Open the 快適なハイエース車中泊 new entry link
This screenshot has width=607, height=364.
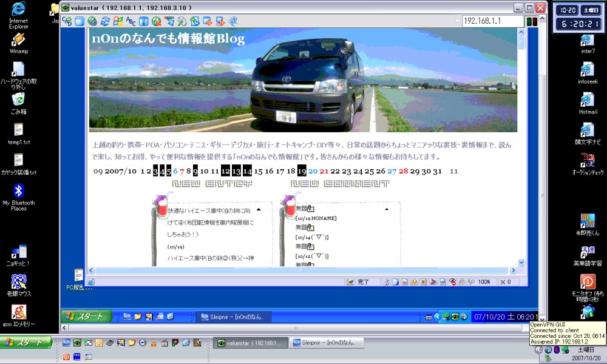pyautogui.click(x=210, y=223)
